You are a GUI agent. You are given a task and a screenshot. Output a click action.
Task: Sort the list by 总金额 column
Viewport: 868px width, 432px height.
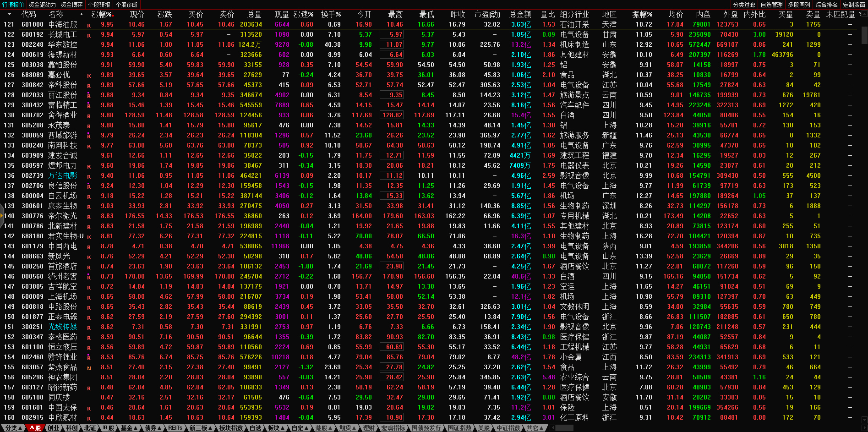coord(520,14)
